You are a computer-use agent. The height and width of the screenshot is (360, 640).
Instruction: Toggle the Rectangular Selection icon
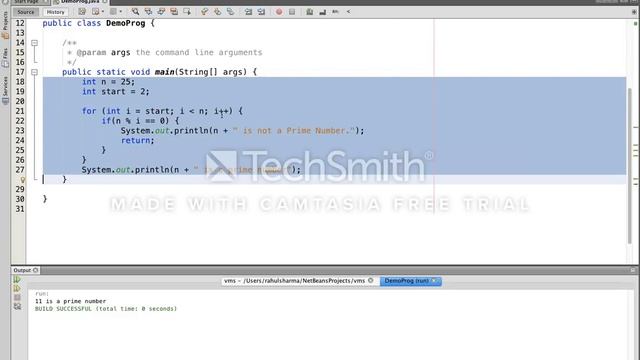pos(187,12)
